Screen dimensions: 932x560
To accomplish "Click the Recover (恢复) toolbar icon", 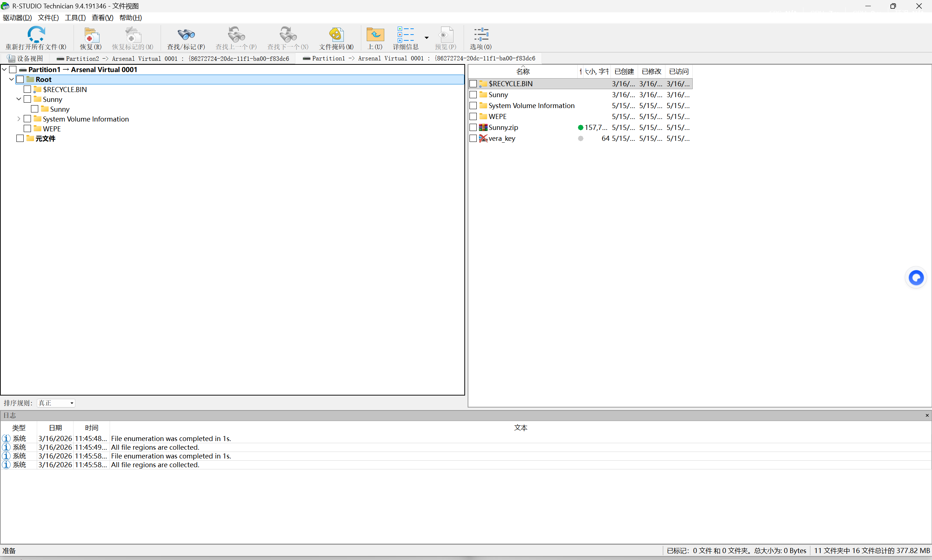I will click(x=91, y=35).
